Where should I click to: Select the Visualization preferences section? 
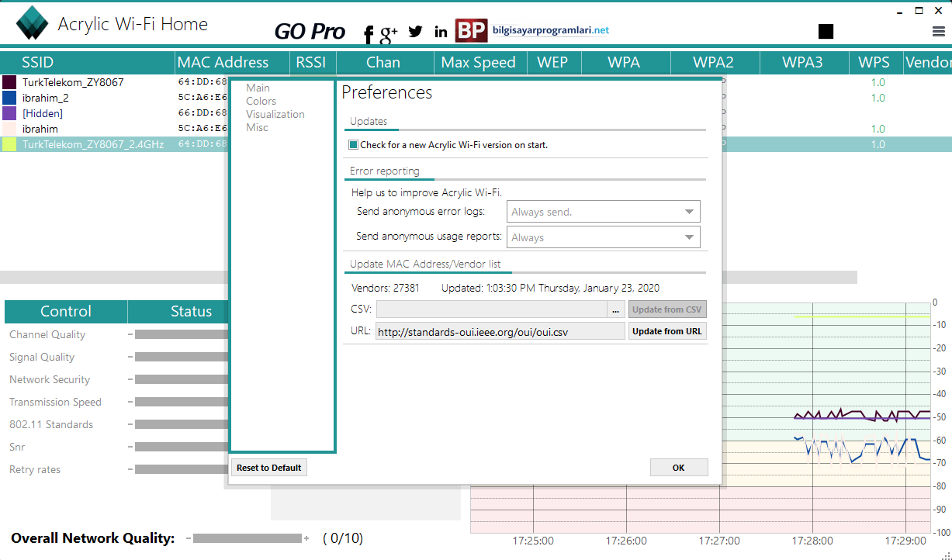(275, 114)
